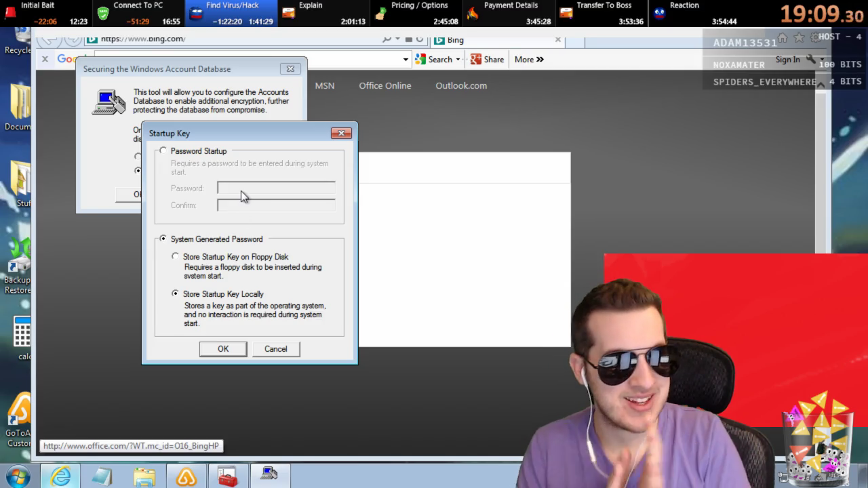Image resolution: width=868 pixels, height=488 pixels.
Task: Click the Confirm password field
Action: click(x=276, y=205)
